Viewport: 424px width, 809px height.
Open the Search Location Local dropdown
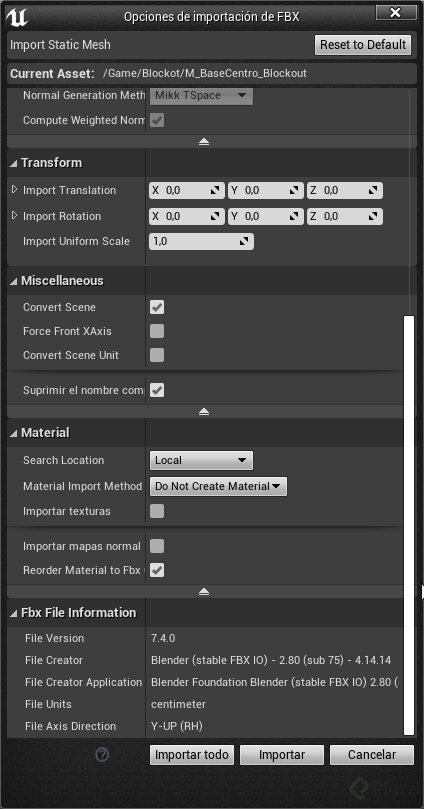point(201,460)
